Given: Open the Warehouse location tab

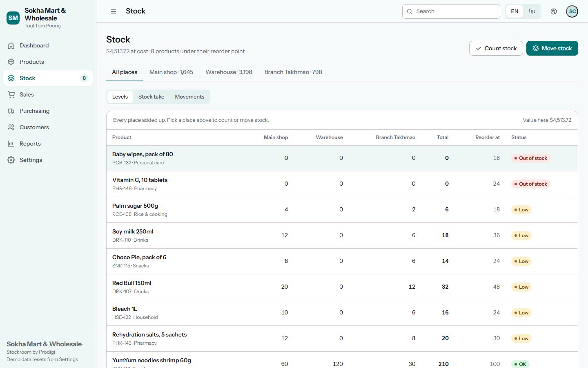Looking at the screenshot, I should [229, 72].
